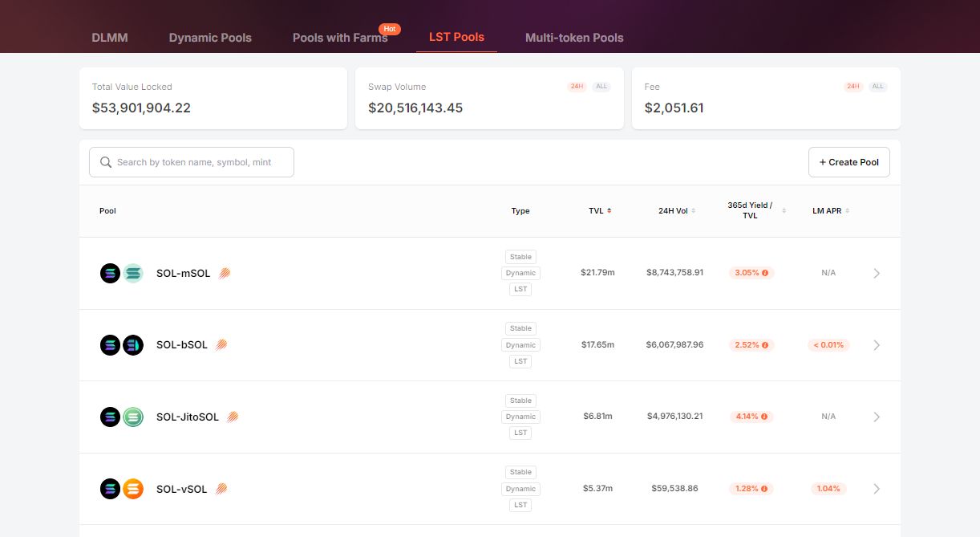Click the info icon on 3.05% yield
Screen dimensions: 980x537
(x=765, y=273)
